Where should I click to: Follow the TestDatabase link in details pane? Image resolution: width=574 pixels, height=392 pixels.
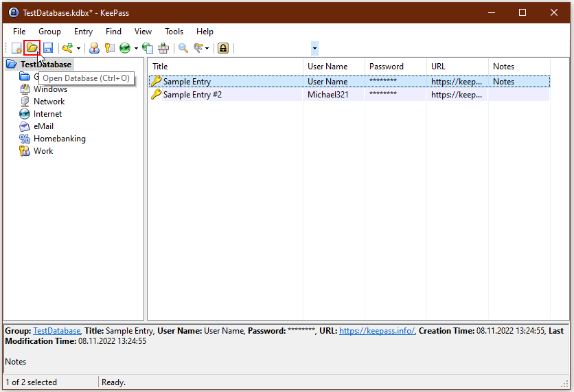(x=57, y=331)
